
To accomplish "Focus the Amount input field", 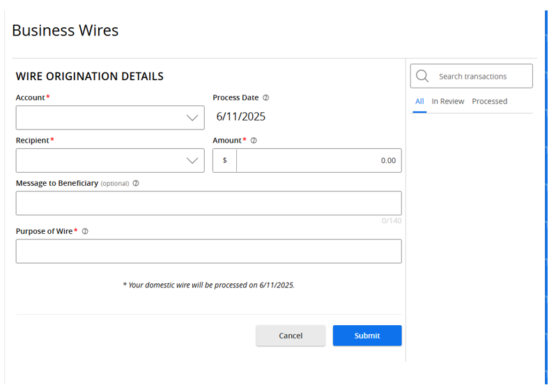I will (x=319, y=161).
